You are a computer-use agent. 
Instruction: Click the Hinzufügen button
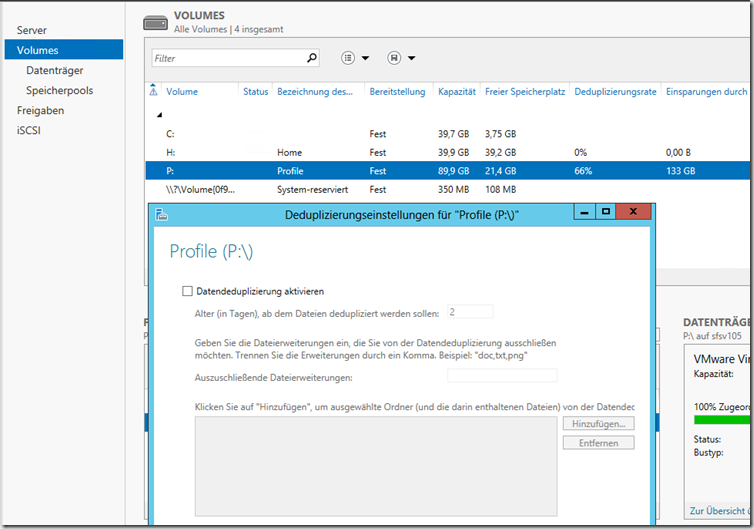pos(598,424)
